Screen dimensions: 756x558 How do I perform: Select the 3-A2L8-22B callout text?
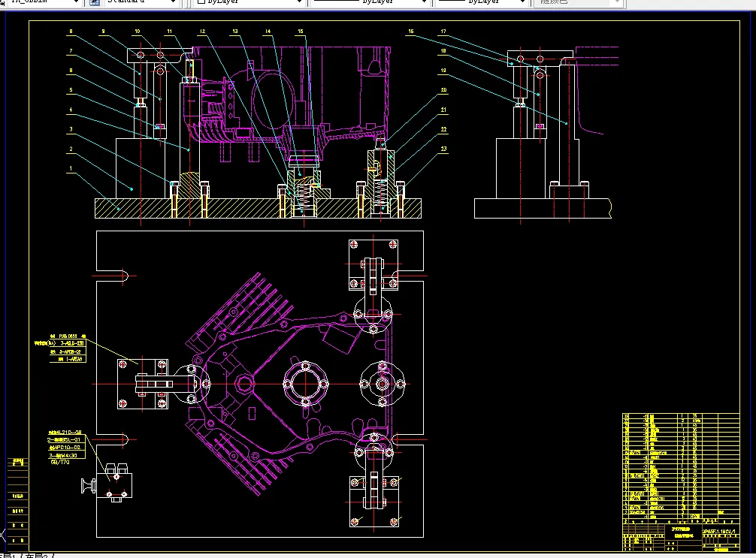tap(72, 343)
